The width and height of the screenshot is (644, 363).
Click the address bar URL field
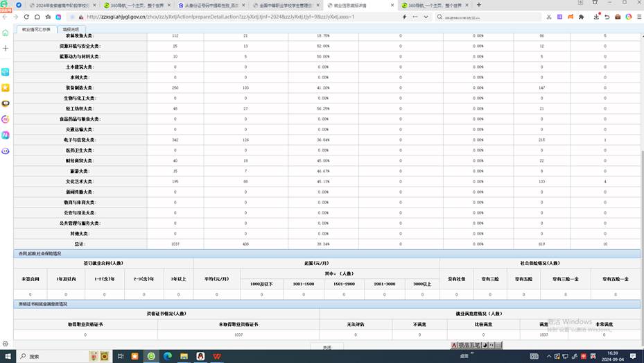pos(243,17)
